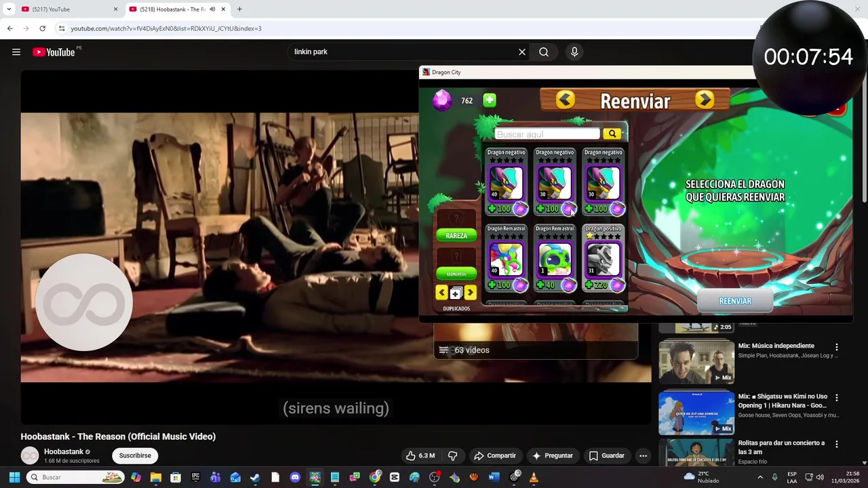Like the video with 6.3 M thumbs up

(420, 455)
